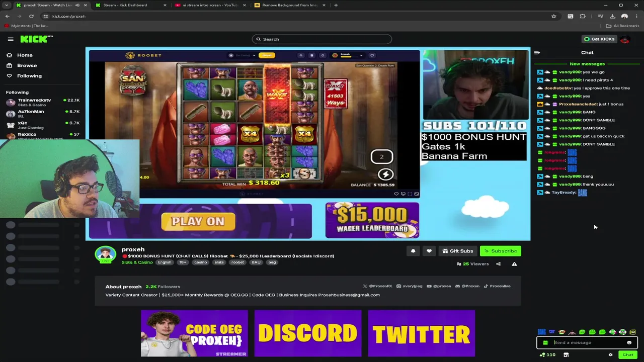Open the emoji picker in chat input
The image size is (644, 362).
629,342
